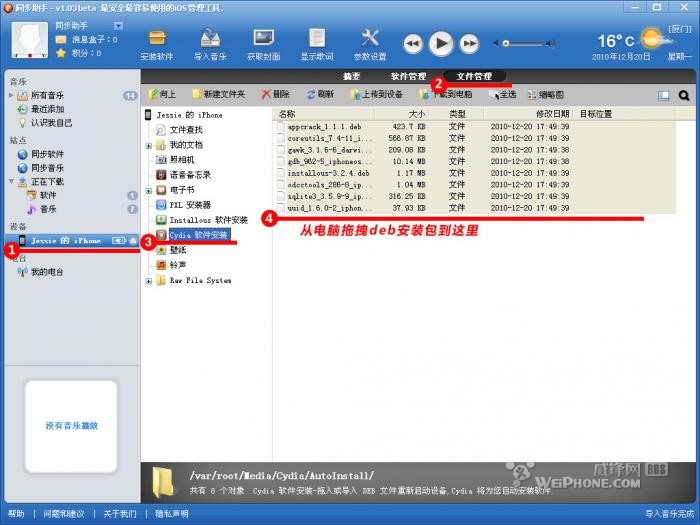Expand the 所有音乐 sidebar arrow
The width and height of the screenshot is (700, 525).
[11, 95]
